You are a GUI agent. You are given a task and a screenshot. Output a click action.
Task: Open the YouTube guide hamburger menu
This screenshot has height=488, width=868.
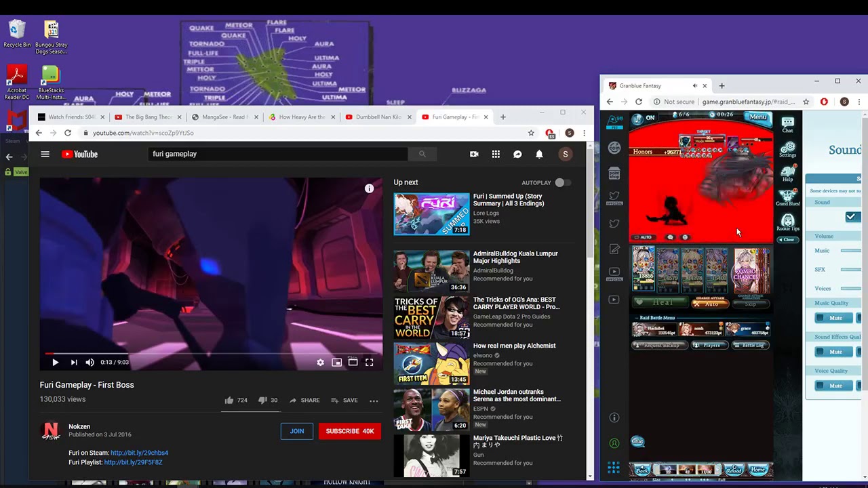coord(45,154)
